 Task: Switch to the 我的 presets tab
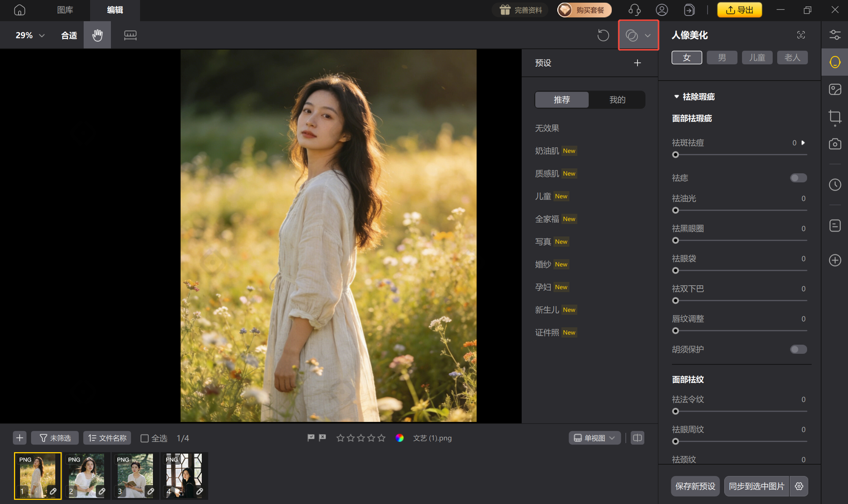pos(617,100)
